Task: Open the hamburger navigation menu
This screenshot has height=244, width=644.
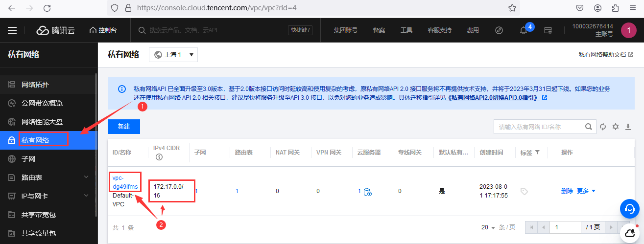Action: click(x=12, y=30)
